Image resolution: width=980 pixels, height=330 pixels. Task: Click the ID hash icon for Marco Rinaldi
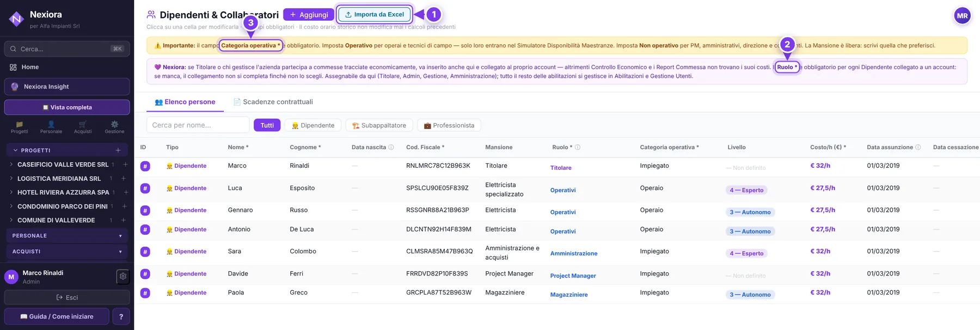pos(145,166)
